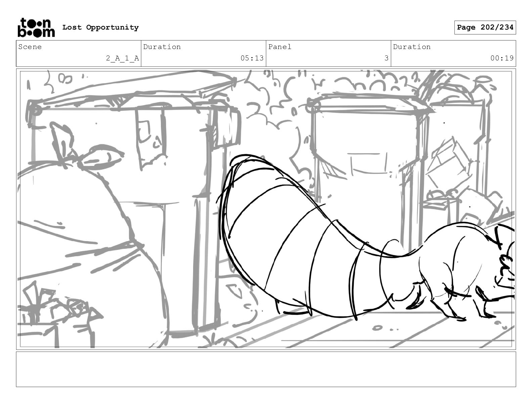Select scene name '2_A_1_A'
This screenshot has height=411, width=532.
[122, 58]
